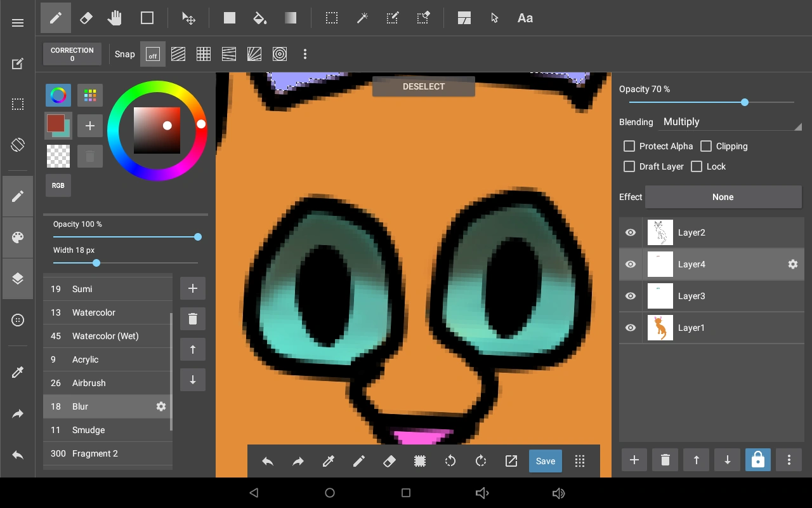Select the Gradient tool
The width and height of the screenshot is (812, 508).
[x=291, y=18]
